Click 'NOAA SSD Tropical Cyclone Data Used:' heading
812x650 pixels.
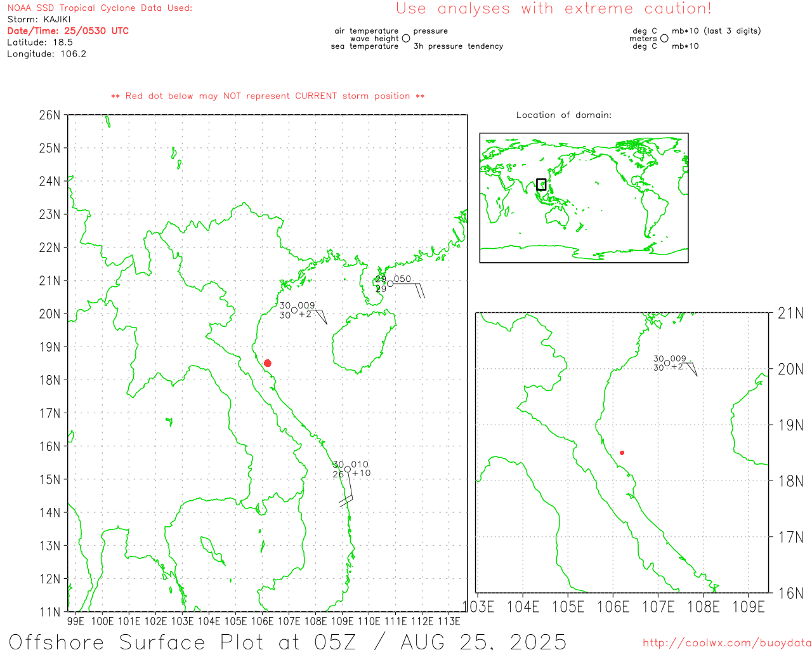[x=100, y=8]
